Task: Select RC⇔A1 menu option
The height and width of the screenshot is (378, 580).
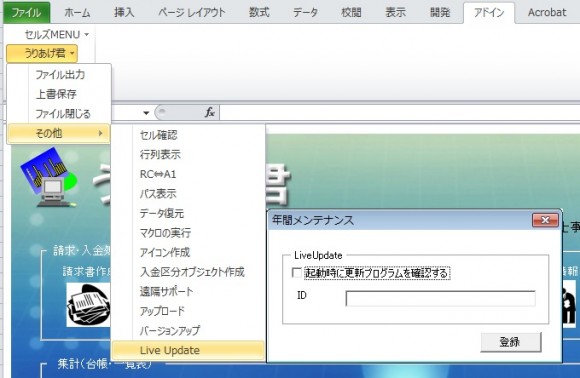Action: [158, 174]
